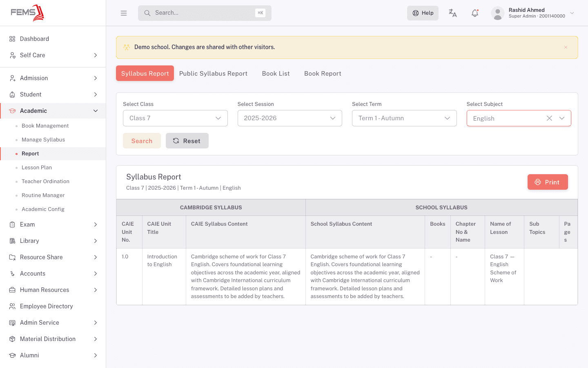Clear the English subject selection

coord(549,118)
